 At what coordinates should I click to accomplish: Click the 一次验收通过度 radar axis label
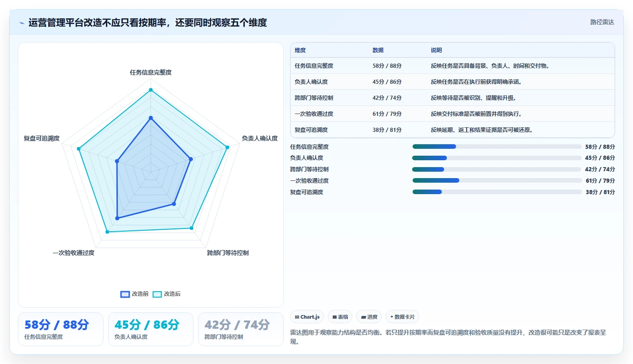(73, 253)
